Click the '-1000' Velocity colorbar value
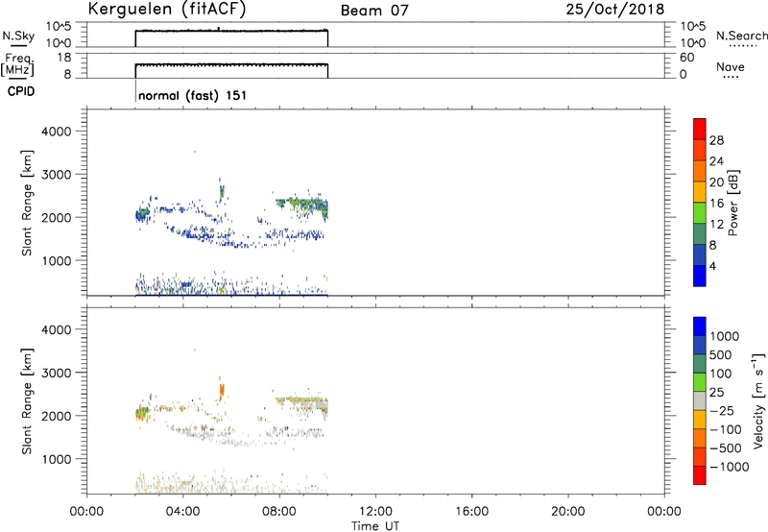This screenshot has width=768, height=532. pyautogui.click(x=729, y=467)
